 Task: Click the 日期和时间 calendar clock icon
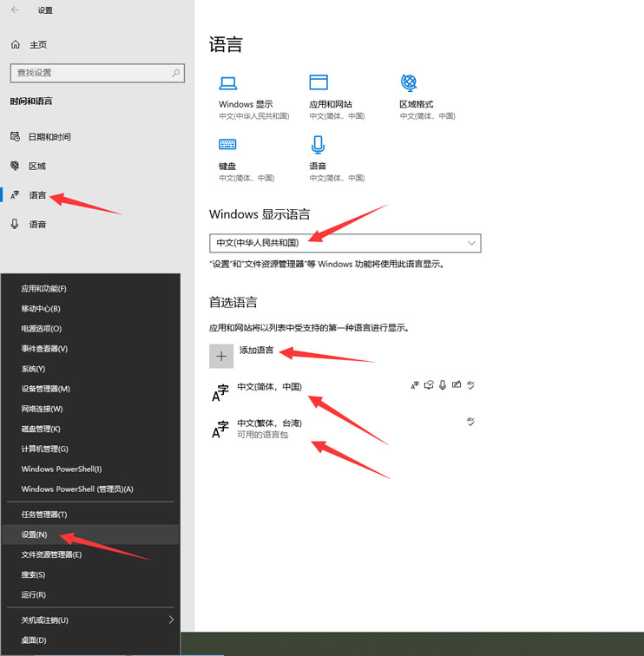coord(15,136)
